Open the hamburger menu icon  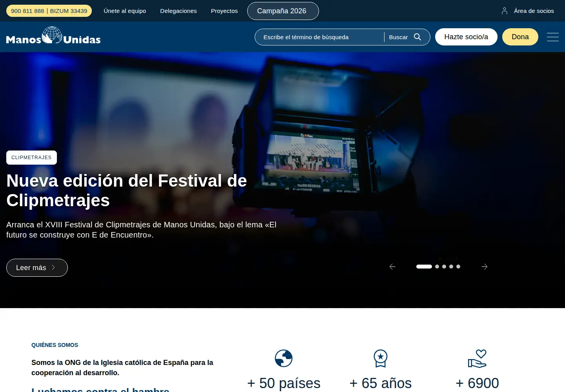tap(553, 37)
